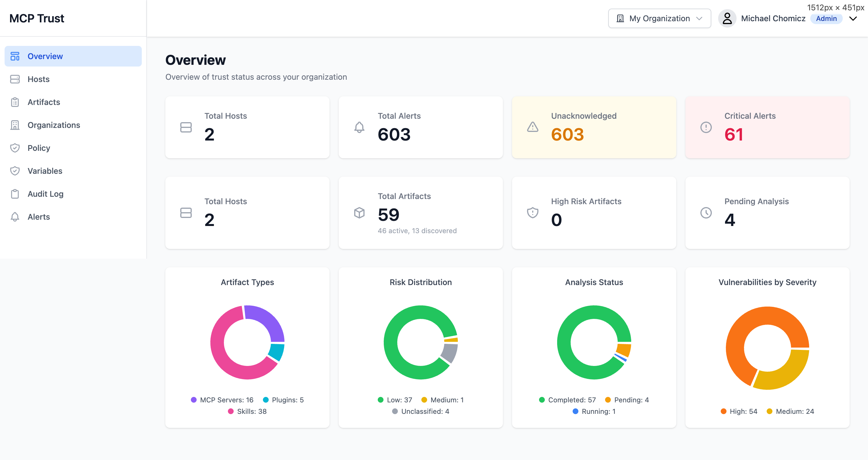Click the MCP Trust logo text

click(37, 18)
